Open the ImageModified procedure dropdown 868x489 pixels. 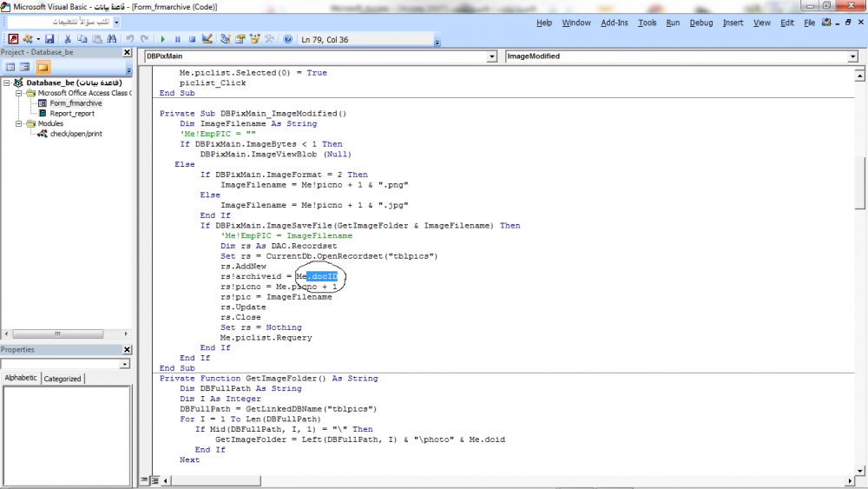[852, 56]
